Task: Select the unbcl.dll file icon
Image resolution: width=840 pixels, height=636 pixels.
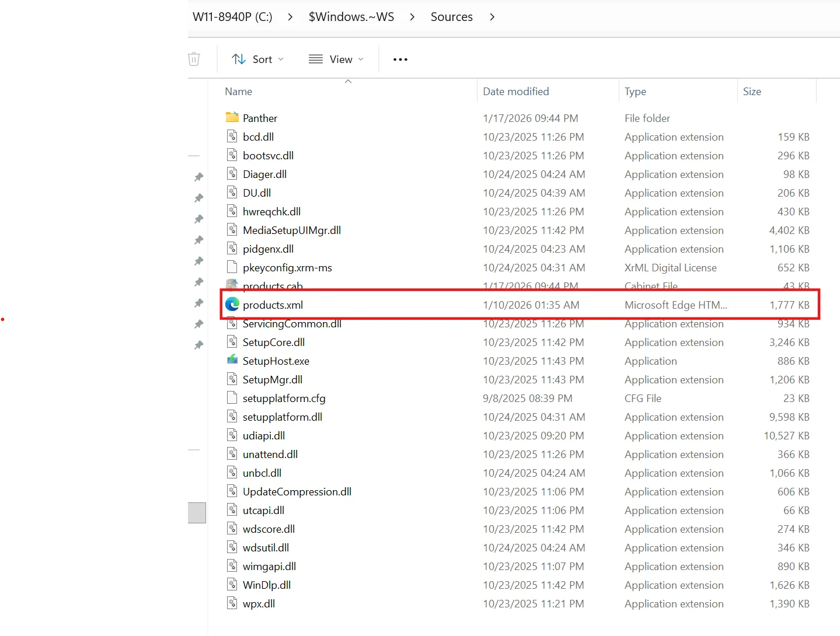Action: tap(232, 473)
